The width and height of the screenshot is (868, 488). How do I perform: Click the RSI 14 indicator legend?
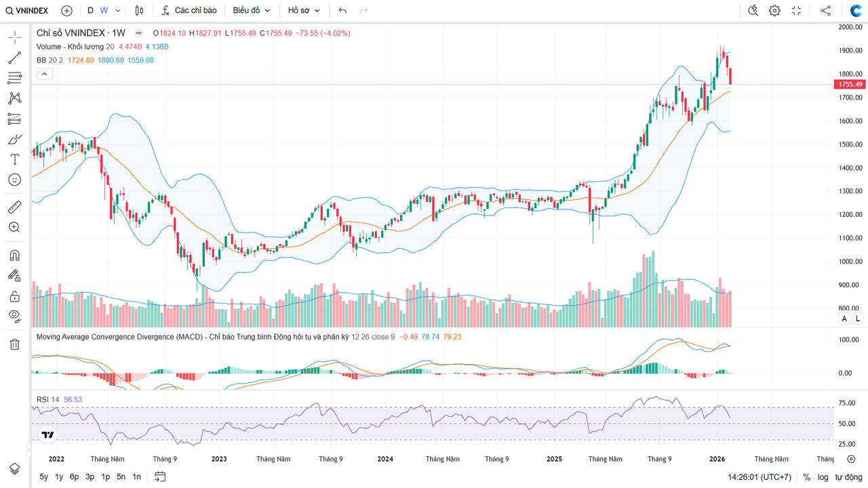[x=47, y=399]
